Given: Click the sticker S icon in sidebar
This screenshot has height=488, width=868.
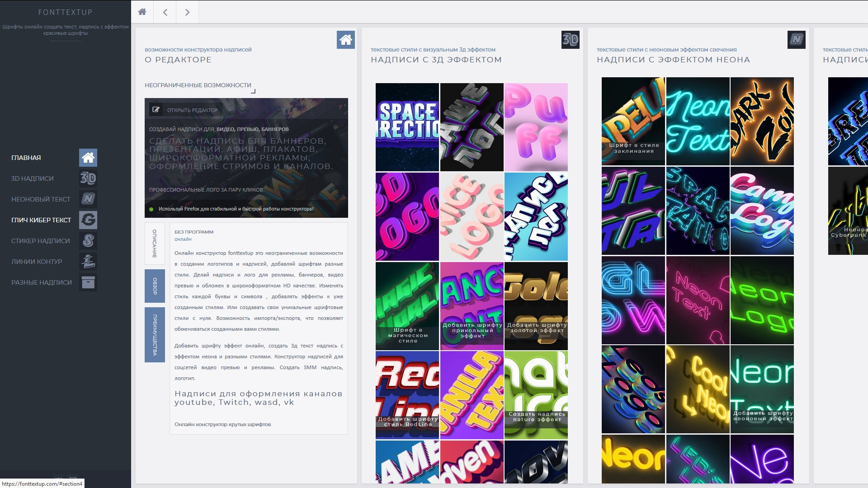Looking at the screenshot, I should [x=88, y=241].
